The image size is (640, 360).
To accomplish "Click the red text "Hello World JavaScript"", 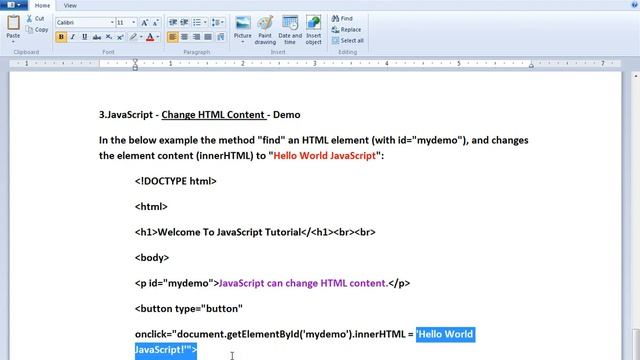I will click(x=324, y=156).
